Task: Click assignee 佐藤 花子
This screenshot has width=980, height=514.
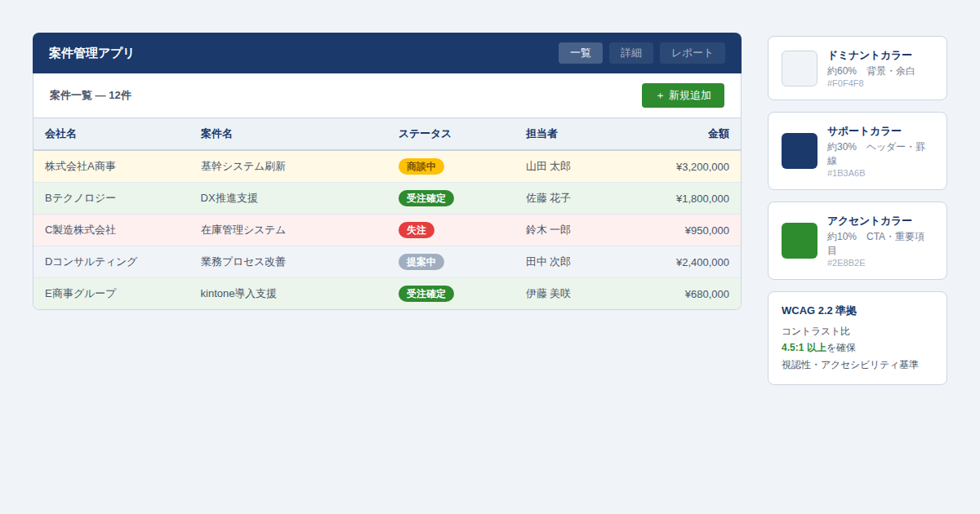Action: coord(548,198)
